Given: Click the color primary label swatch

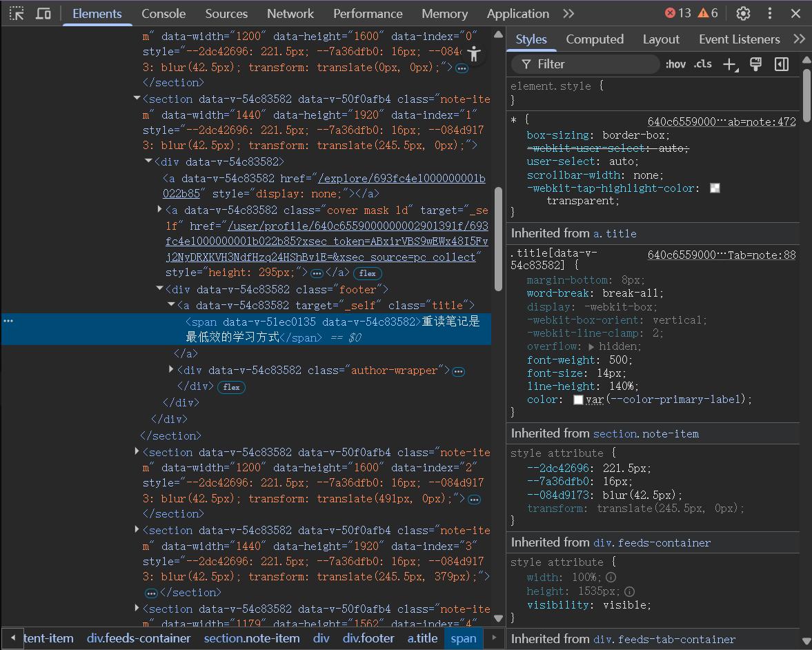Looking at the screenshot, I should [x=578, y=400].
